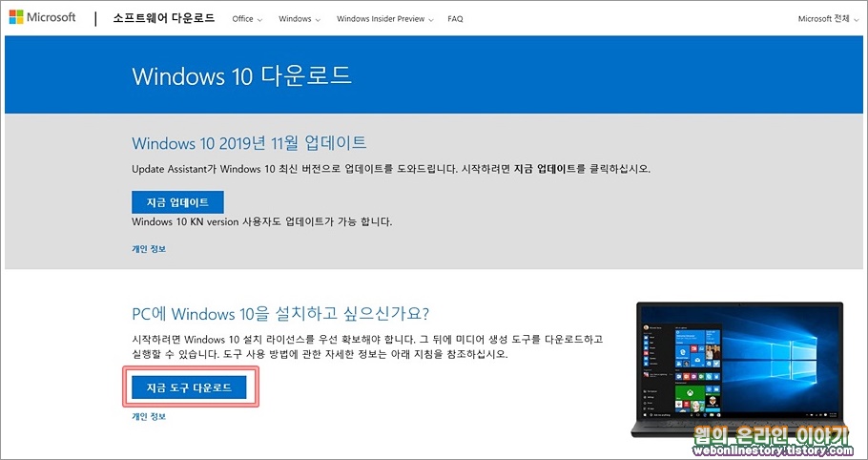868x460 pixels.
Task: Click the Windows 10 2019년 11월 업데이트 heading
Action: pyautogui.click(x=249, y=143)
